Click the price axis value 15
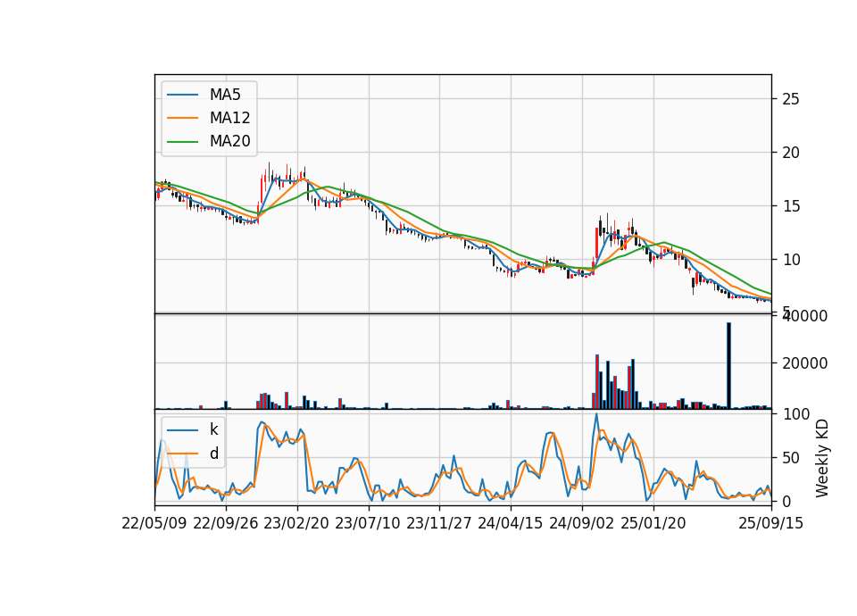The height and width of the screenshot is (616, 857). [x=791, y=206]
